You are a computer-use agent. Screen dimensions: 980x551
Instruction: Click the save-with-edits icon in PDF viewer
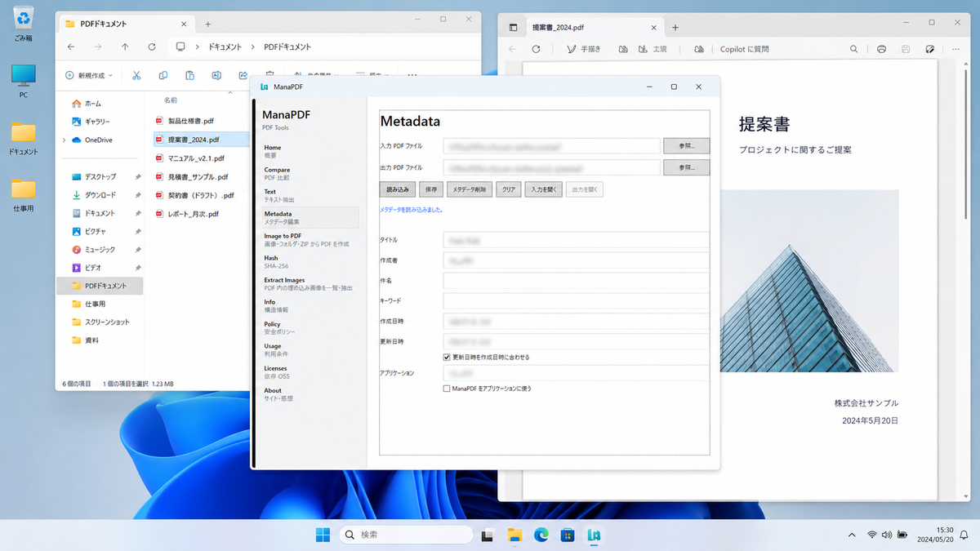(x=929, y=49)
